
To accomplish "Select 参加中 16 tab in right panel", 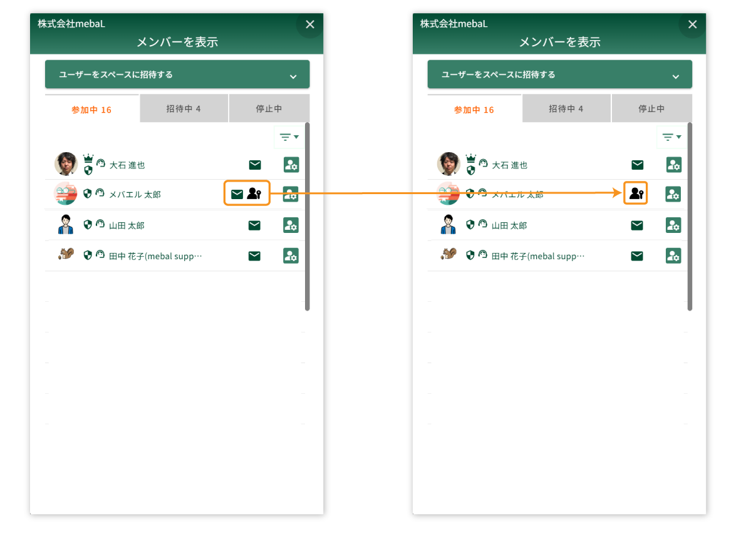I will tap(474, 110).
